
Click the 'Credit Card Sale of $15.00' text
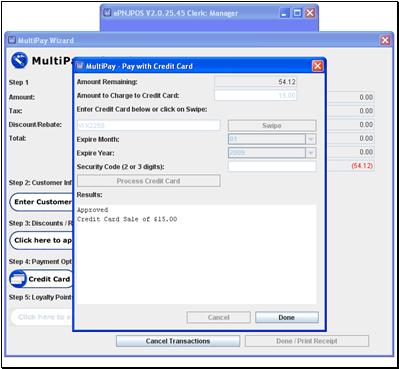click(x=127, y=219)
